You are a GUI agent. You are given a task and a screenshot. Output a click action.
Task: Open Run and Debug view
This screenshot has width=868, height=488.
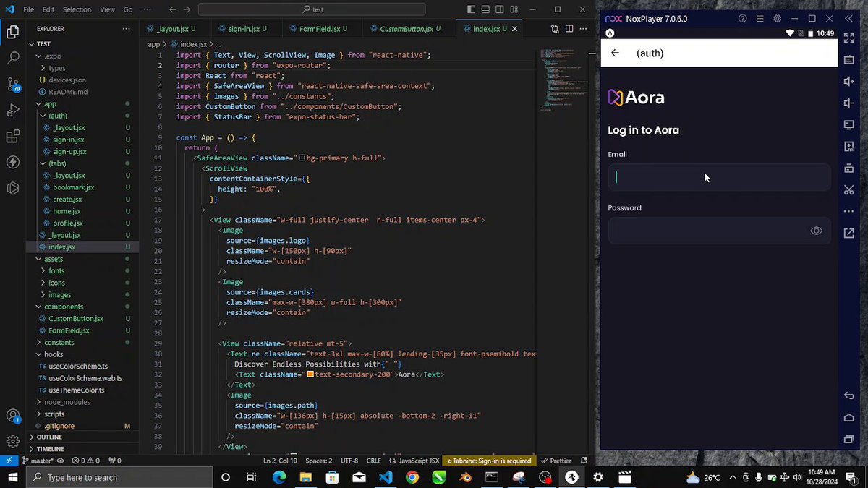[12, 111]
